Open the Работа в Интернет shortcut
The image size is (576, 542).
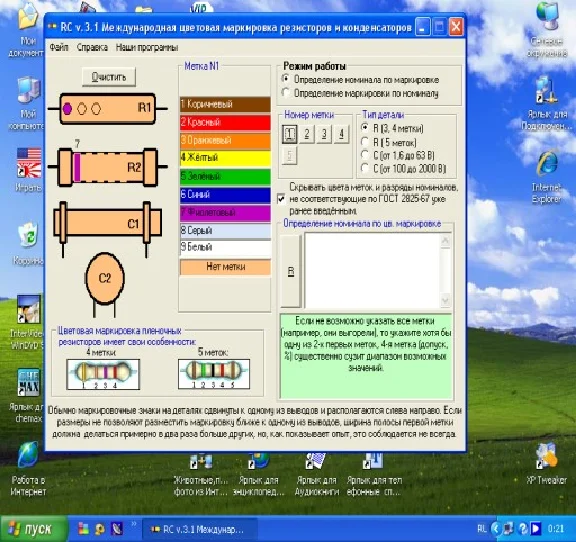pyautogui.click(x=28, y=469)
